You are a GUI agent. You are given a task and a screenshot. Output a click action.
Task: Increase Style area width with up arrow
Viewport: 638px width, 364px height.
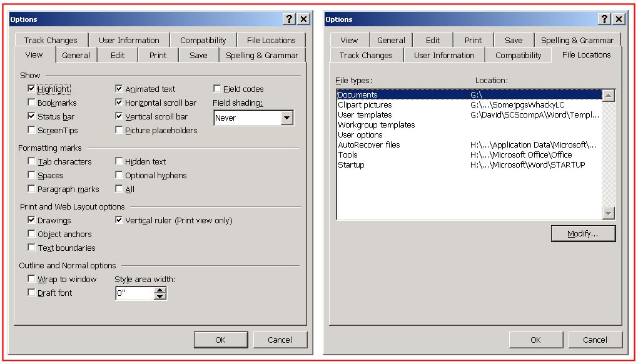(x=160, y=290)
